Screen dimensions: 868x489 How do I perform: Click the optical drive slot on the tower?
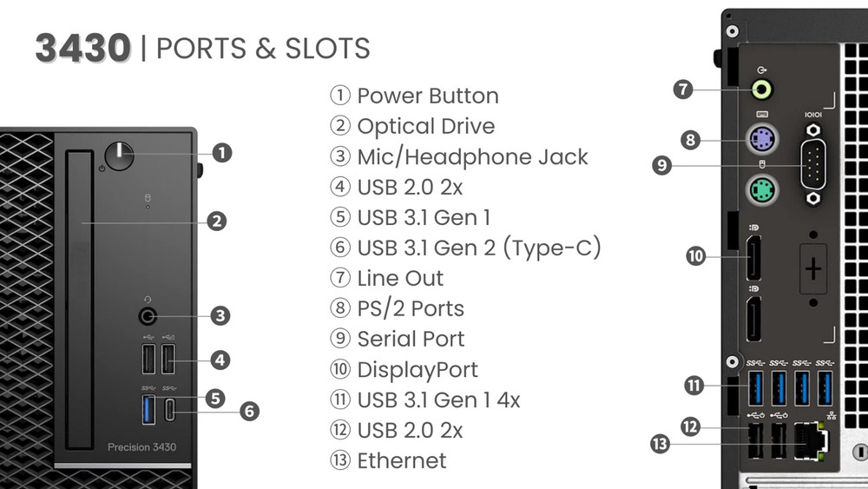(x=82, y=300)
